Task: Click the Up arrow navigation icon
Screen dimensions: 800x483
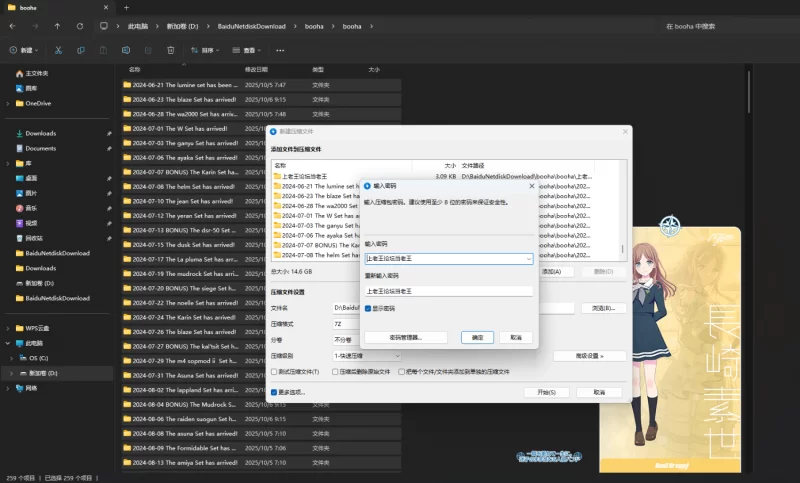Action: point(57,25)
